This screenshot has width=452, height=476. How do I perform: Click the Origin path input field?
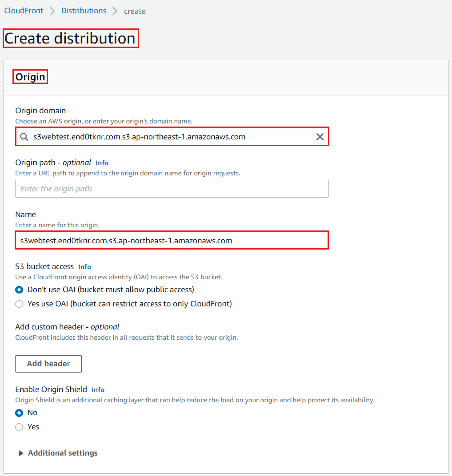coord(172,189)
